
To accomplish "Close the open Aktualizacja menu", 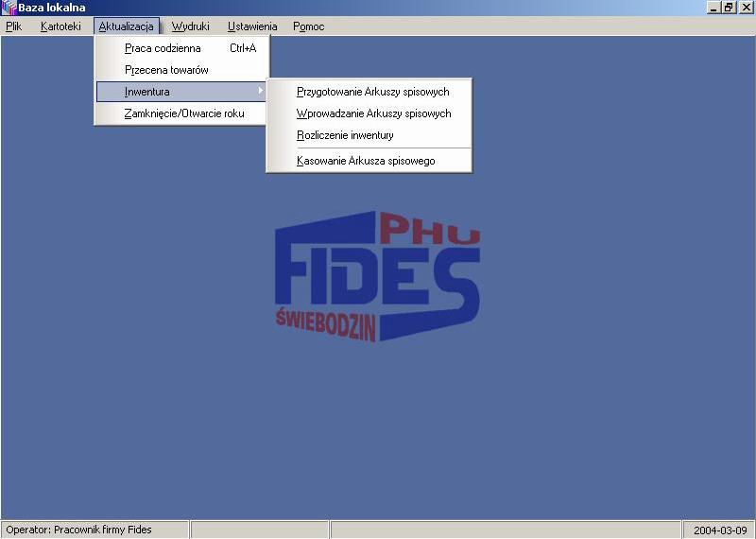I will click(127, 26).
